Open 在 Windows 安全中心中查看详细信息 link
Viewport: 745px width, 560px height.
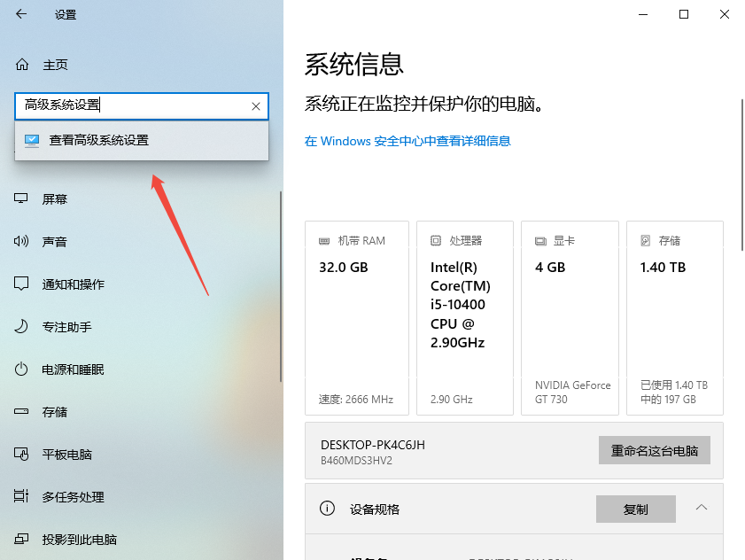tap(407, 141)
